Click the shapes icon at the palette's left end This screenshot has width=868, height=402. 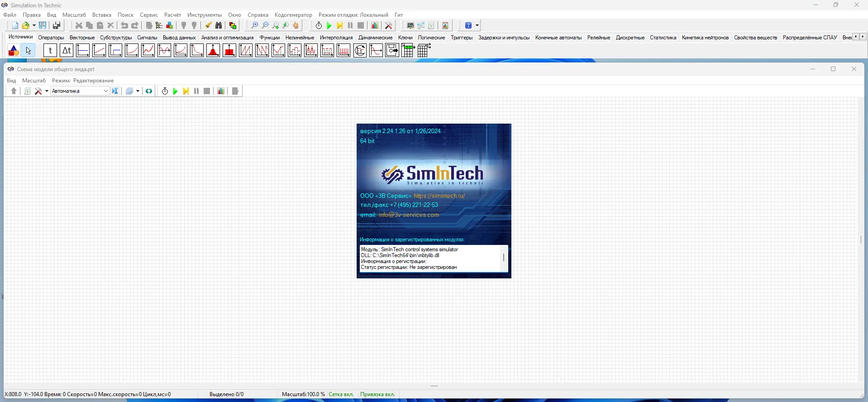point(14,50)
